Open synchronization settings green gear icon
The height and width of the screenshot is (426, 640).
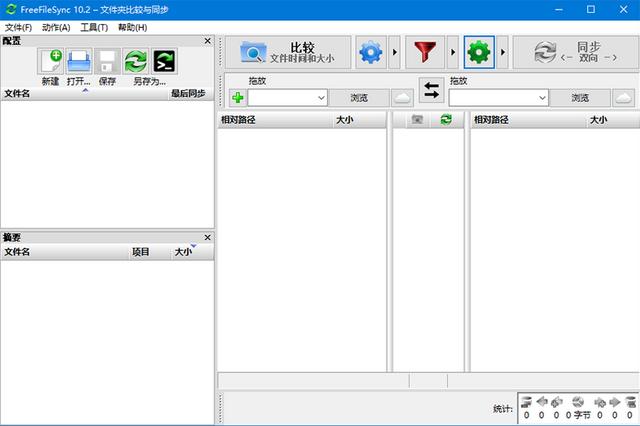(479, 52)
